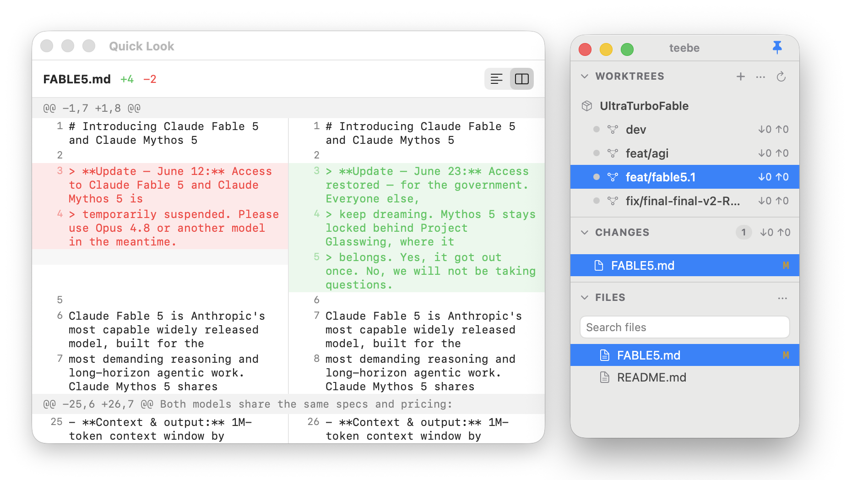Select the feat/fable5.1 worktree
Viewport: 868px width, 480px height.
685,177
